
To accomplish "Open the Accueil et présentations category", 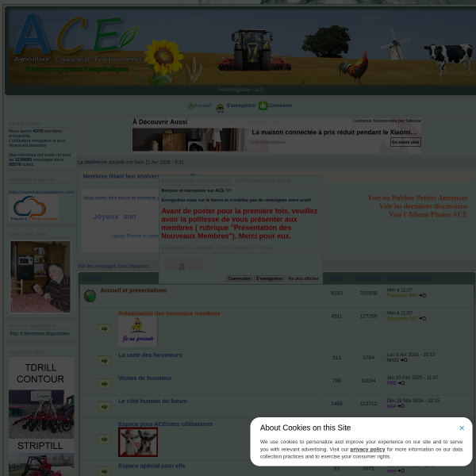I will 133,290.
